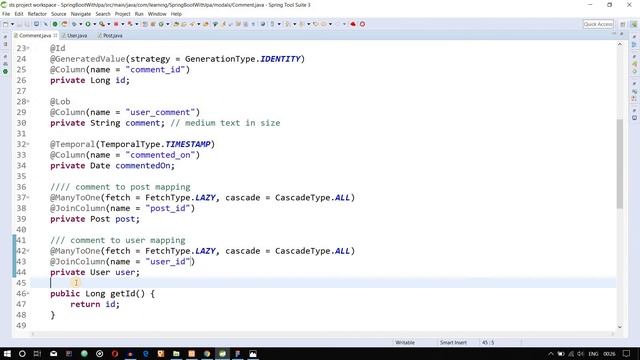Open the Run menu
Image resolution: width=640 pixels, height=360 pixels.
[139, 14]
